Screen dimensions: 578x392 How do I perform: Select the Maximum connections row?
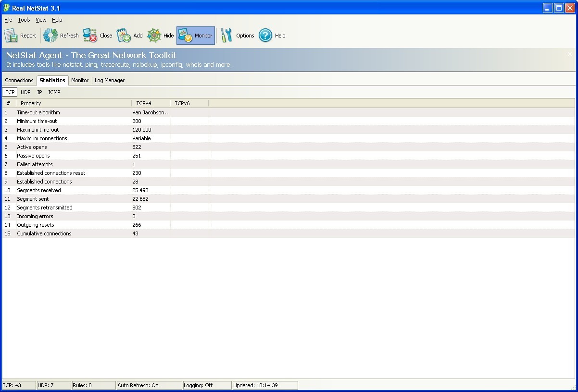click(x=288, y=138)
